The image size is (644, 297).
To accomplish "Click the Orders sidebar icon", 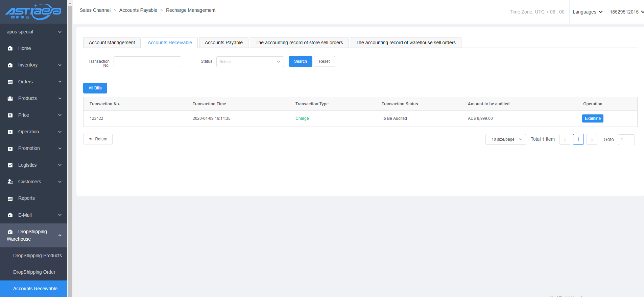I will [x=10, y=82].
